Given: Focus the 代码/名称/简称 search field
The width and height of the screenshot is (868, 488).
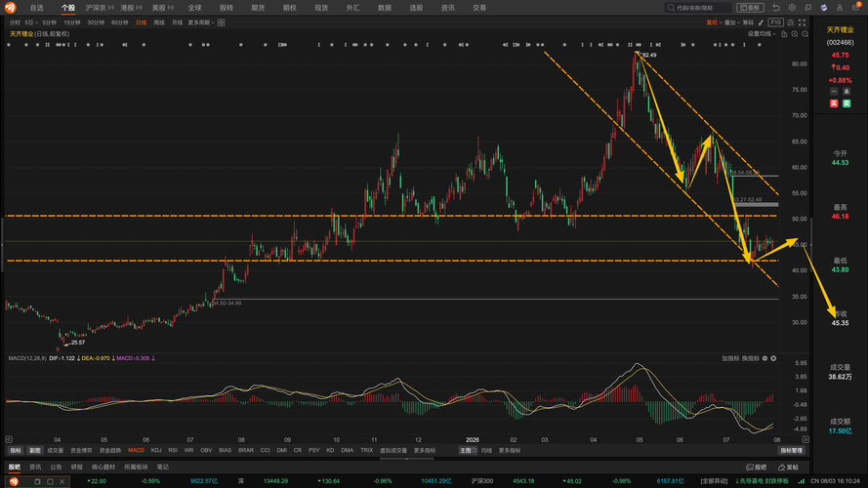Looking at the screenshot, I should [x=699, y=8].
